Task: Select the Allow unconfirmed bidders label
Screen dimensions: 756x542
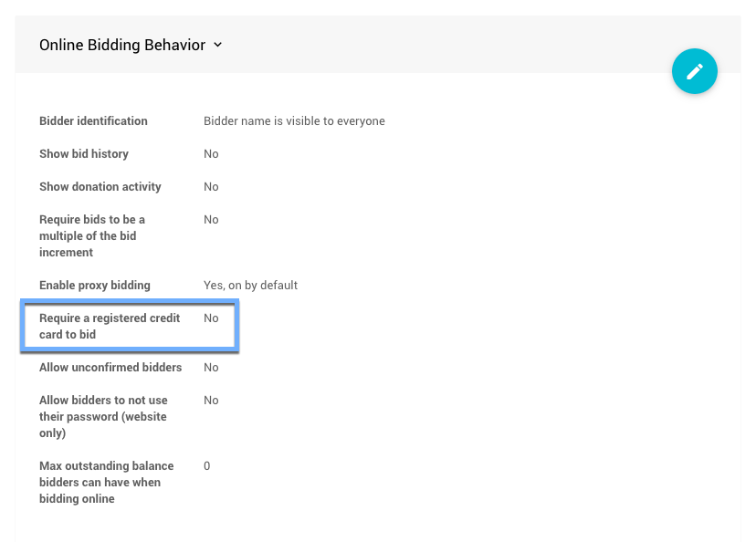Action: (110, 368)
